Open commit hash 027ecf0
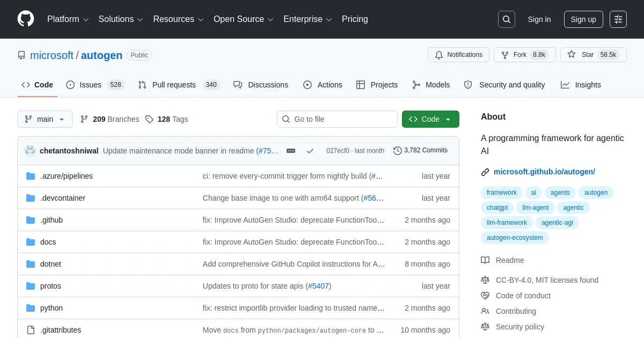Viewport: 644px width, 338px height. (338, 151)
